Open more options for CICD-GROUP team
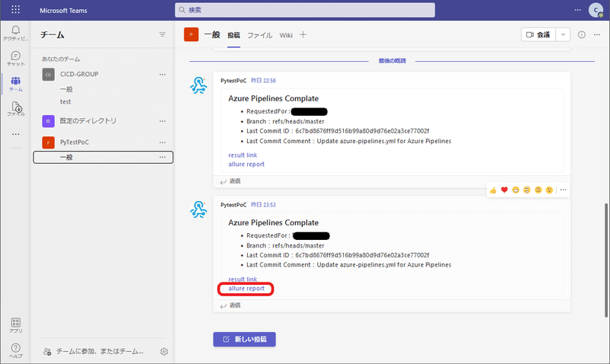This screenshot has width=610, height=364. (x=162, y=74)
